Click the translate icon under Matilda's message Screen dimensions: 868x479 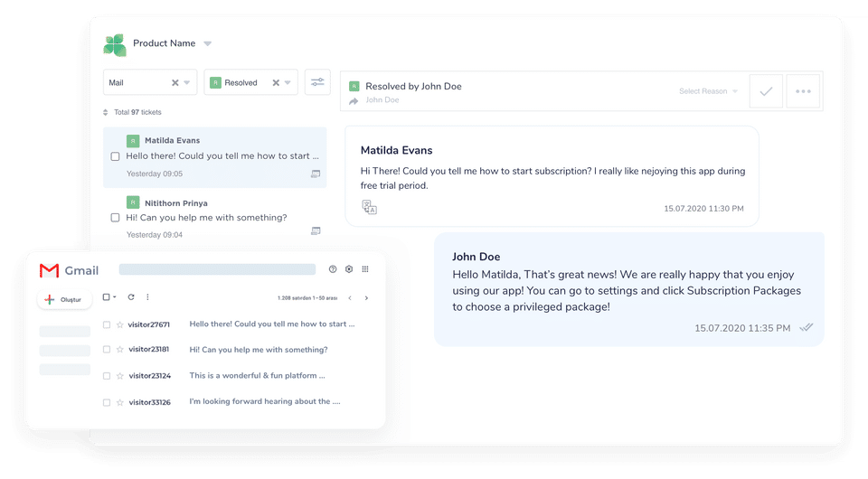tap(369, 207)
